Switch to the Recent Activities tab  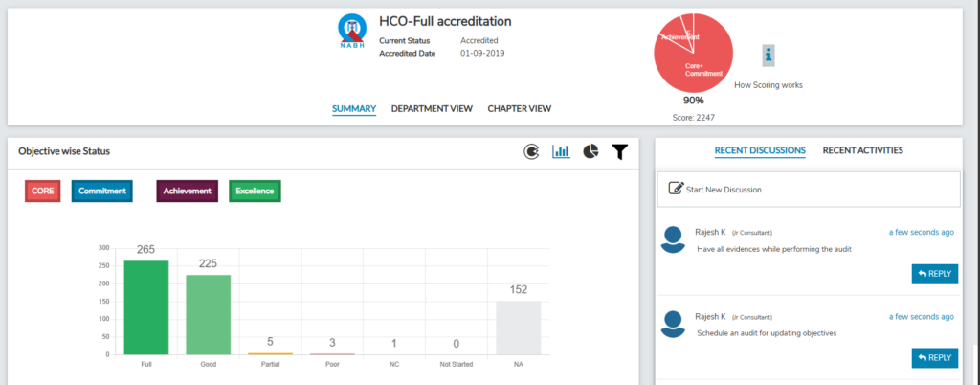(x=862, y=150)
